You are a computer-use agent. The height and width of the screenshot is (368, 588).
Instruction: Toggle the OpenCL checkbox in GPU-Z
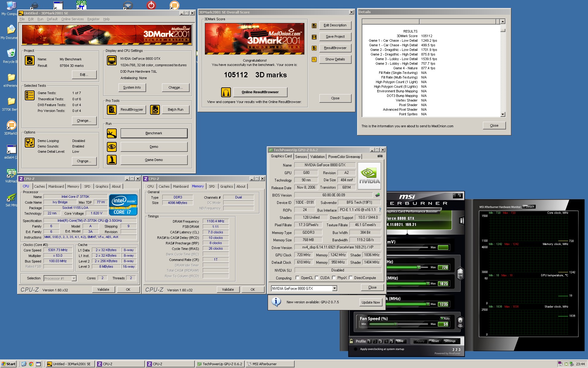(x=297, y=278)
